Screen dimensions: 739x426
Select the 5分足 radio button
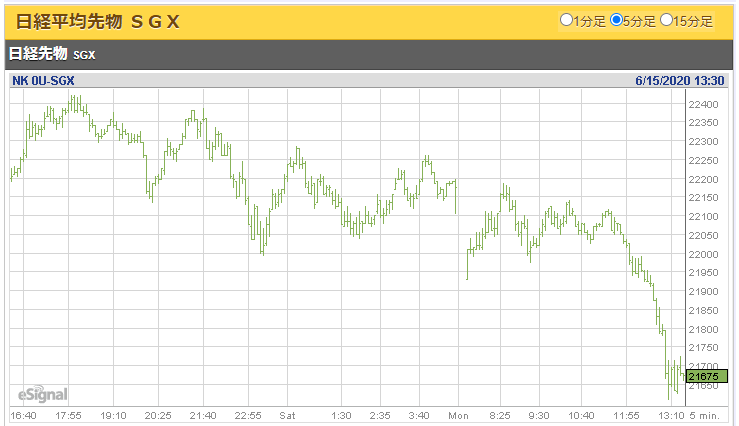pos(617,20)
